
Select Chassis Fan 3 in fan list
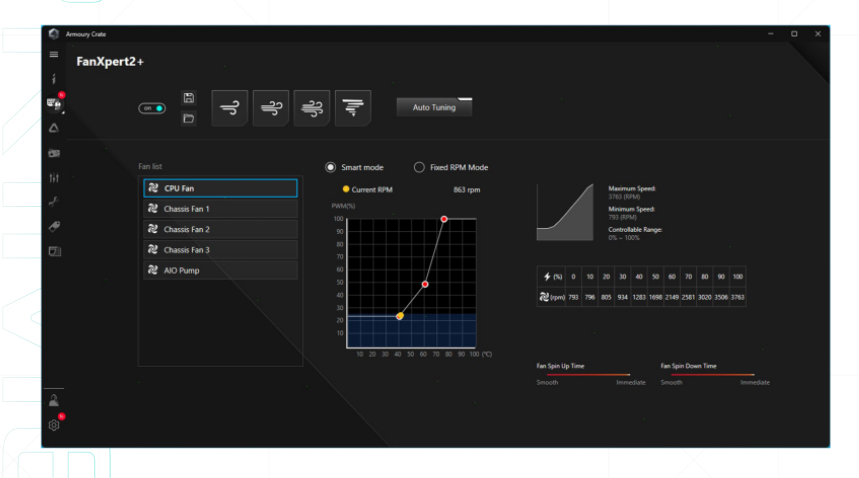(220, 250)
